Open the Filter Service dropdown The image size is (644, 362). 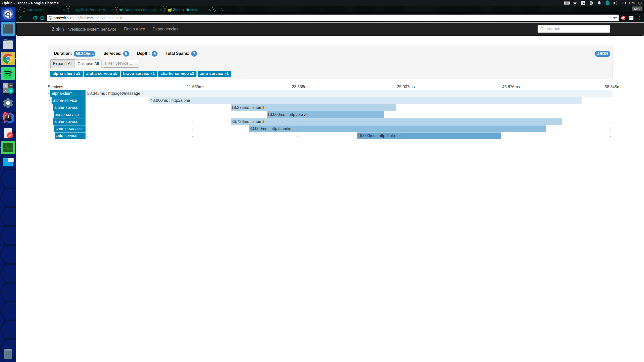pos(121,64)
